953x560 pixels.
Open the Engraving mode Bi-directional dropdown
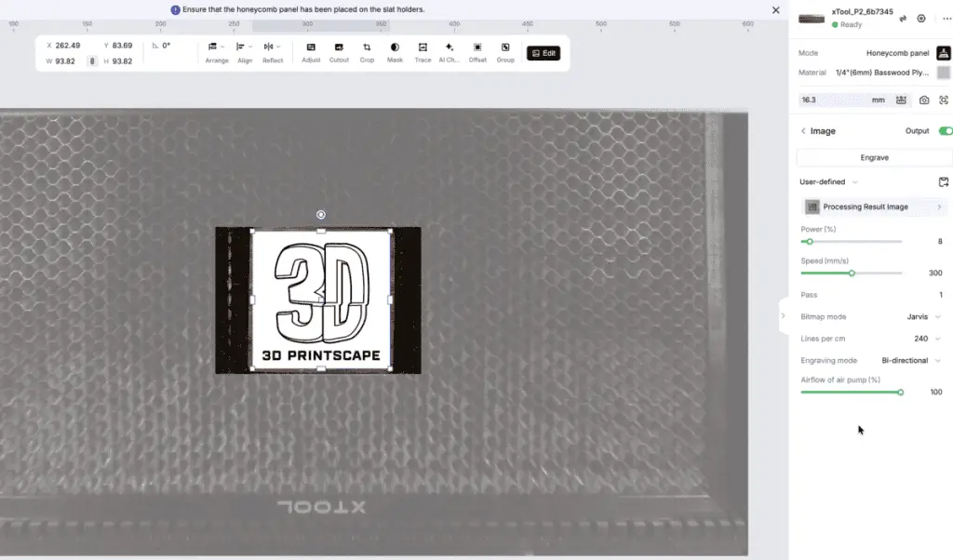(910, 360)
